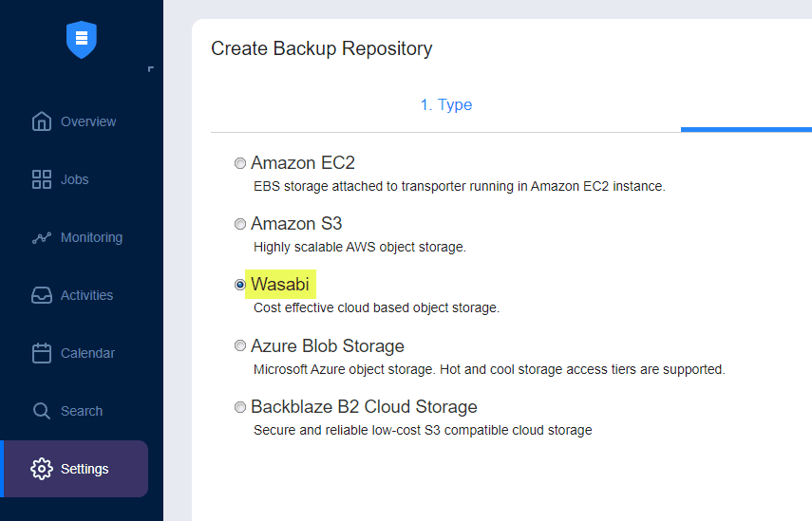
Task: Click the highlighted Wasabi label text
Action: (280, 285)
